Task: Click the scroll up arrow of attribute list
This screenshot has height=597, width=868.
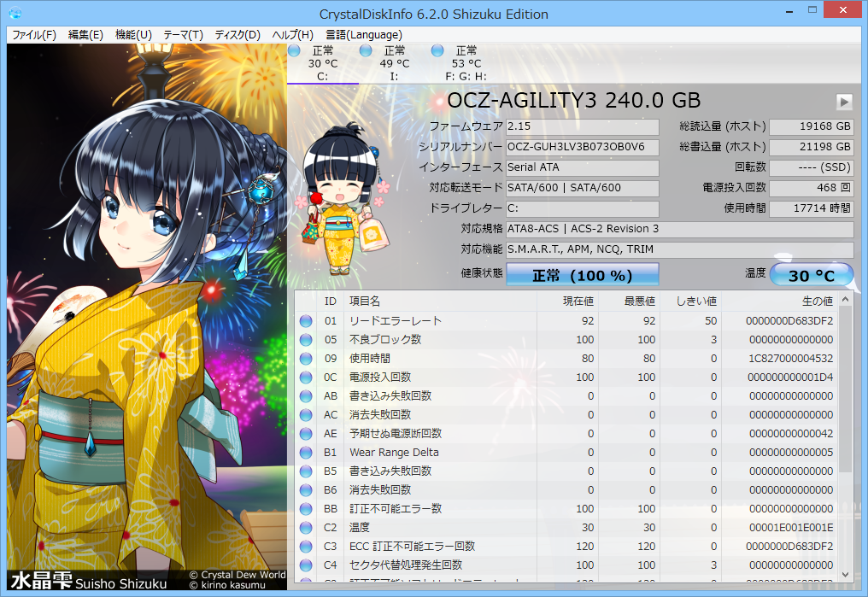Action: point(845,299)
